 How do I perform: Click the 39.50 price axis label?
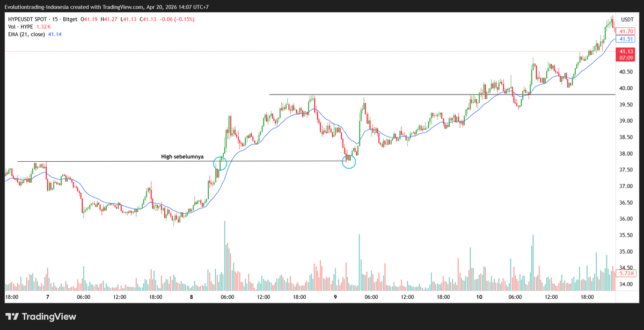[626, 105]
